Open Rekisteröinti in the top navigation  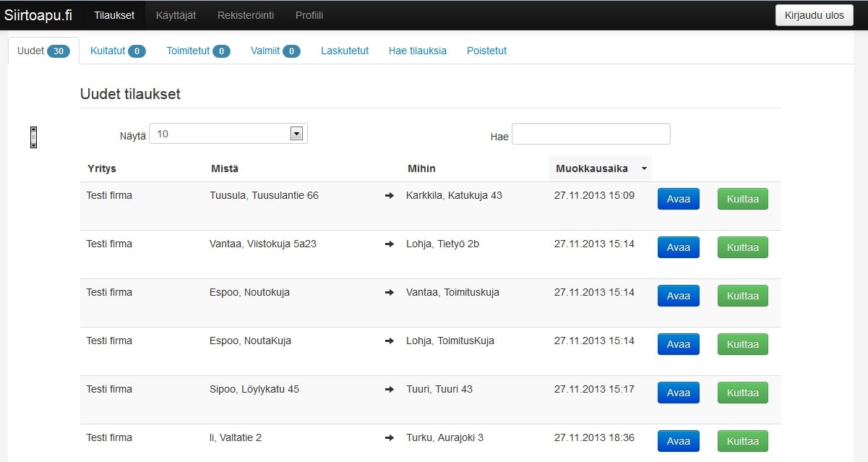(x=245, y=15)
